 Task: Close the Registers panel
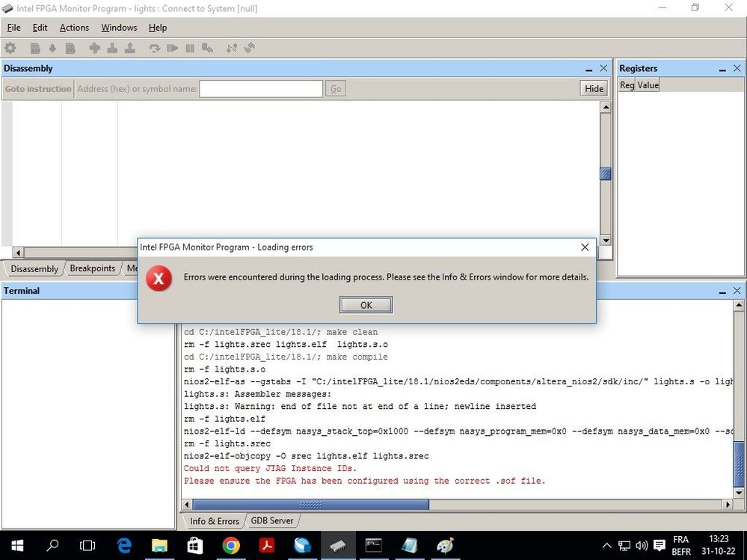(x=737, y=69)
